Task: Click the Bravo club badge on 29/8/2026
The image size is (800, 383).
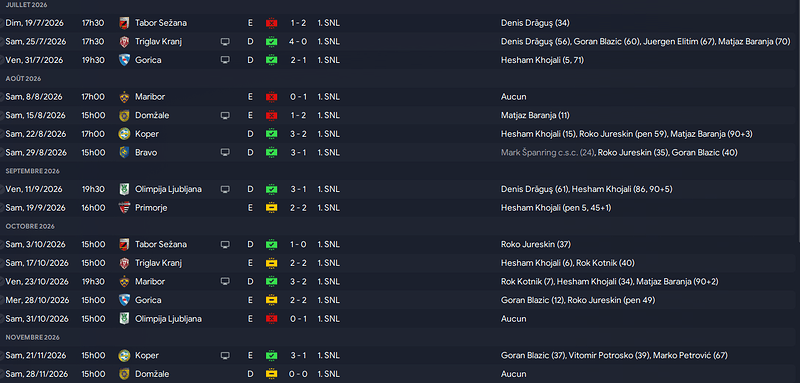Action: [x=124, y=152]
